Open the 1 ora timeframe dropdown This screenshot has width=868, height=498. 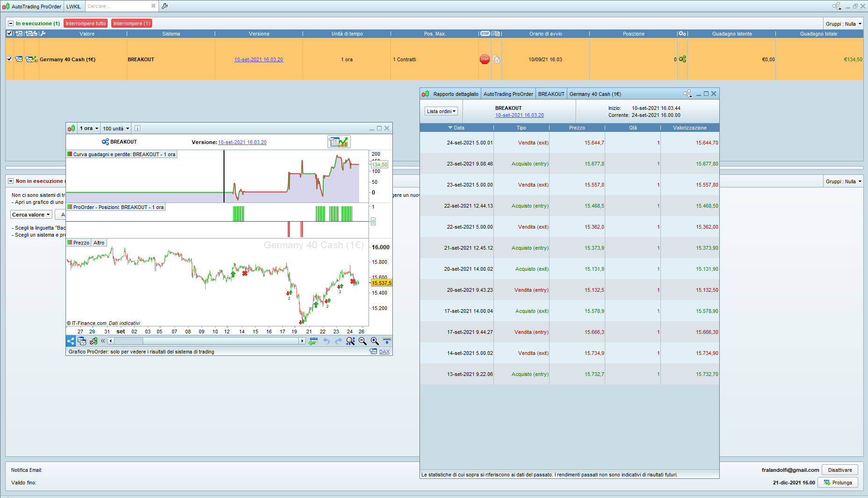[x=89, y=128]
